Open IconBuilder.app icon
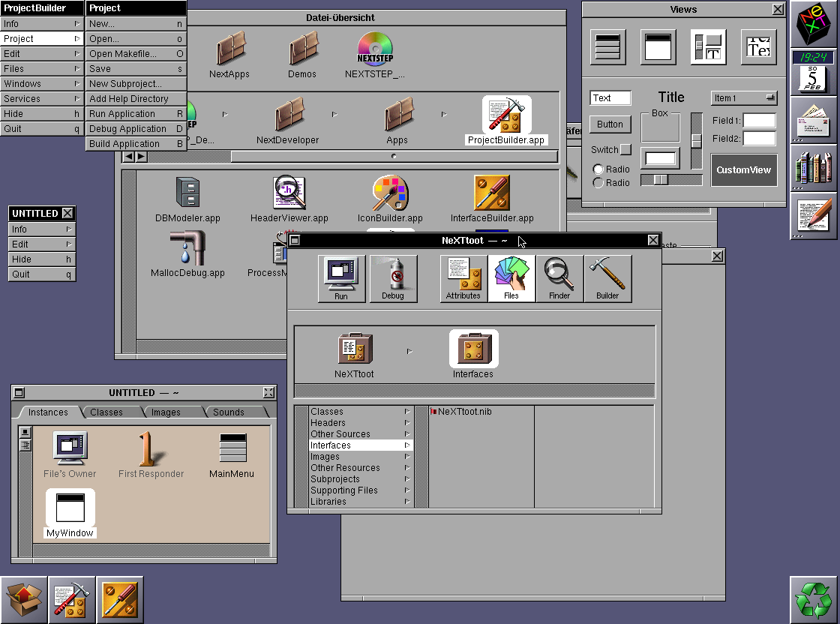Screen dimensions: 840x624 click(x=391, y=192)
